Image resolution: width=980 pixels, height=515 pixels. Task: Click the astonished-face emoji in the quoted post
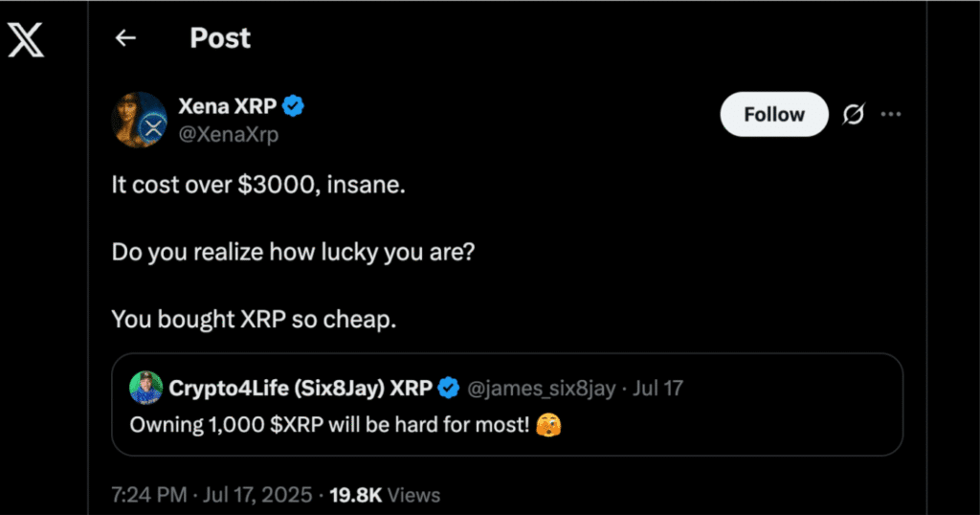pos(549,422)
